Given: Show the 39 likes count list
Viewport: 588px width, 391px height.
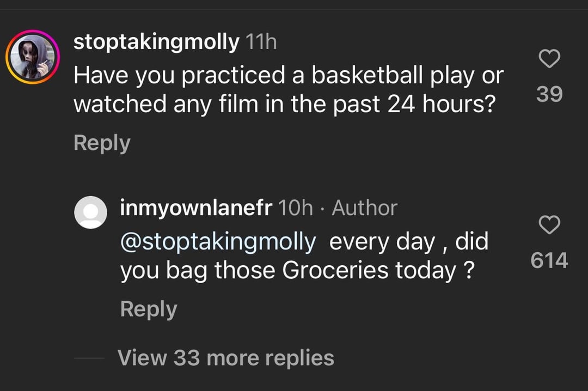Looking at the screenshot, I should [549, 94].
